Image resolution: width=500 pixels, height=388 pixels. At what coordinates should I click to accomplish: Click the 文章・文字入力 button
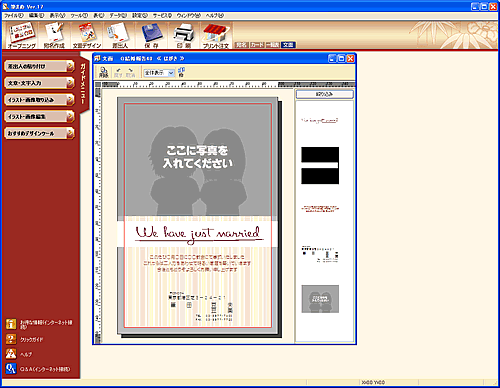click(x=39, y=83)
